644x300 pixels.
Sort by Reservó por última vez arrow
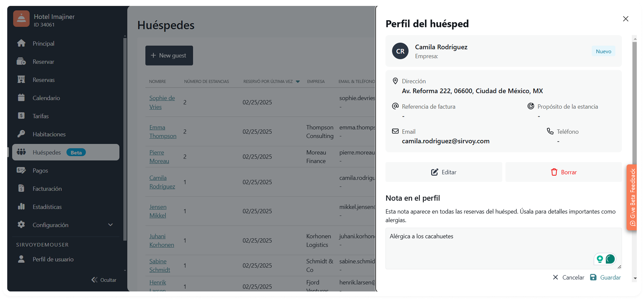(x=298, y=82)
